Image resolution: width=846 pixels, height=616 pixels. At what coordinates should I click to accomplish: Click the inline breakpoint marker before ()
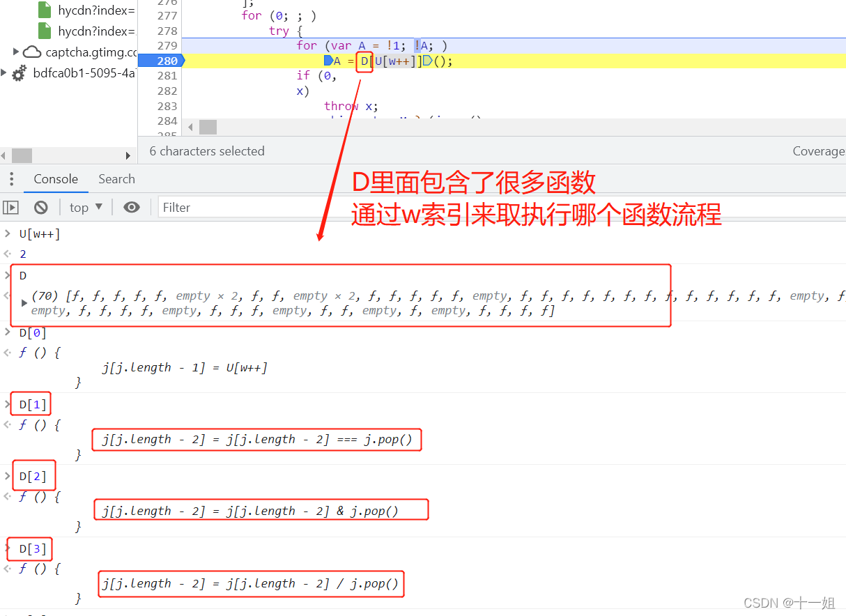click(428, 61)
